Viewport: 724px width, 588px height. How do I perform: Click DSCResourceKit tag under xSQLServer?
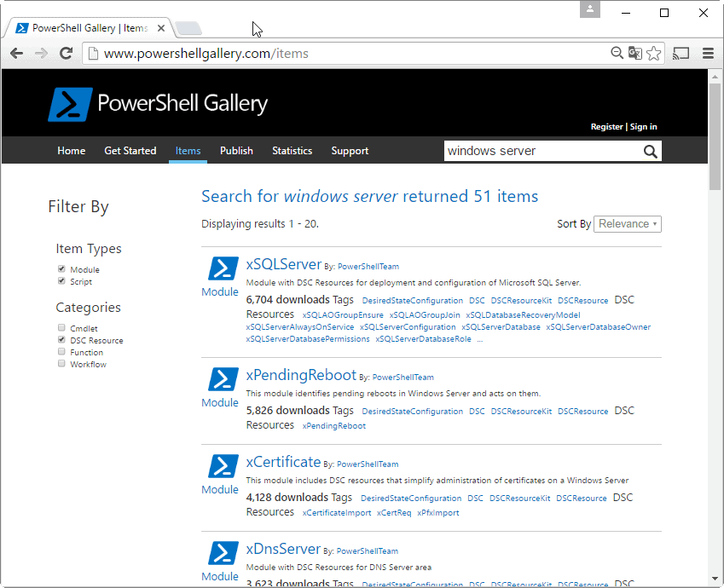[x=521, y=301]
